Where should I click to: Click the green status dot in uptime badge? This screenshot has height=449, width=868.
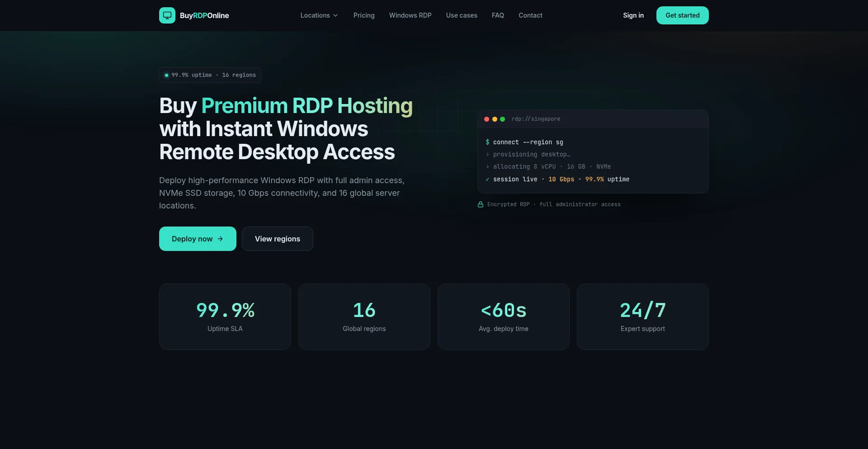pyautogui.click(x=166, y=75)
